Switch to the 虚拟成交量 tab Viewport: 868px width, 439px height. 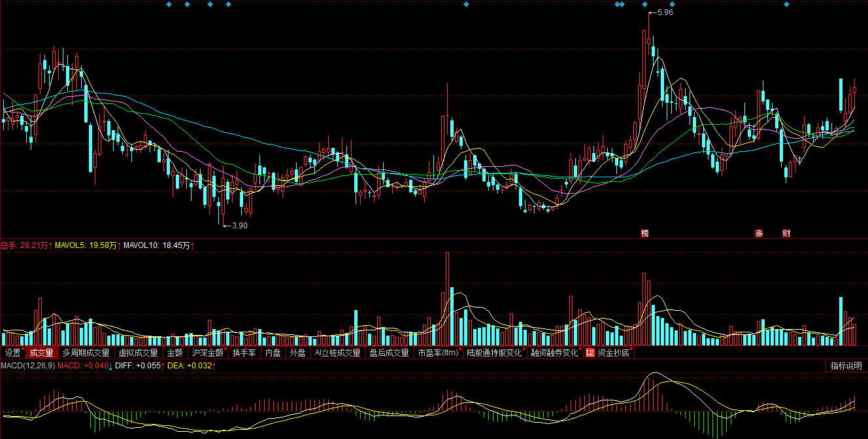point(138,353)
